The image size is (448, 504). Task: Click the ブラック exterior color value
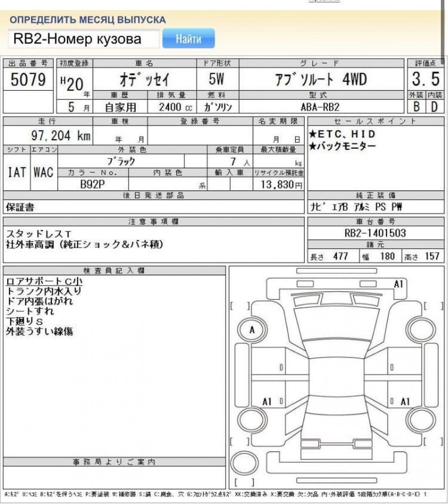(121, 162)
